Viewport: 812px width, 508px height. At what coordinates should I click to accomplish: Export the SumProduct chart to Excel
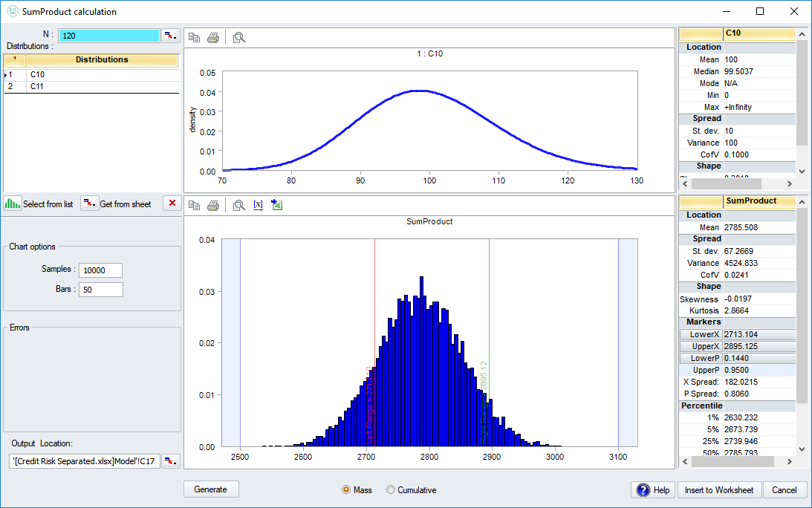click(276, 205)
